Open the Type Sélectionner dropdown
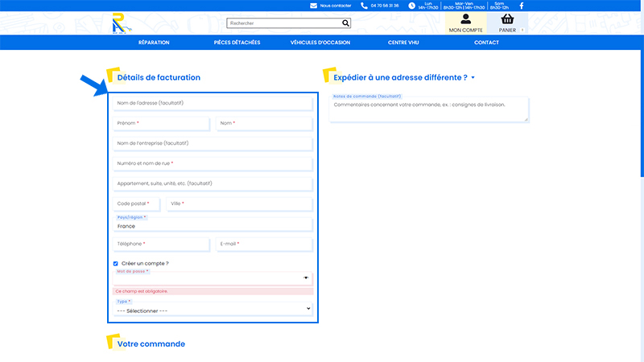The height and width of the screenshot is (362, 644). (213, 309)
